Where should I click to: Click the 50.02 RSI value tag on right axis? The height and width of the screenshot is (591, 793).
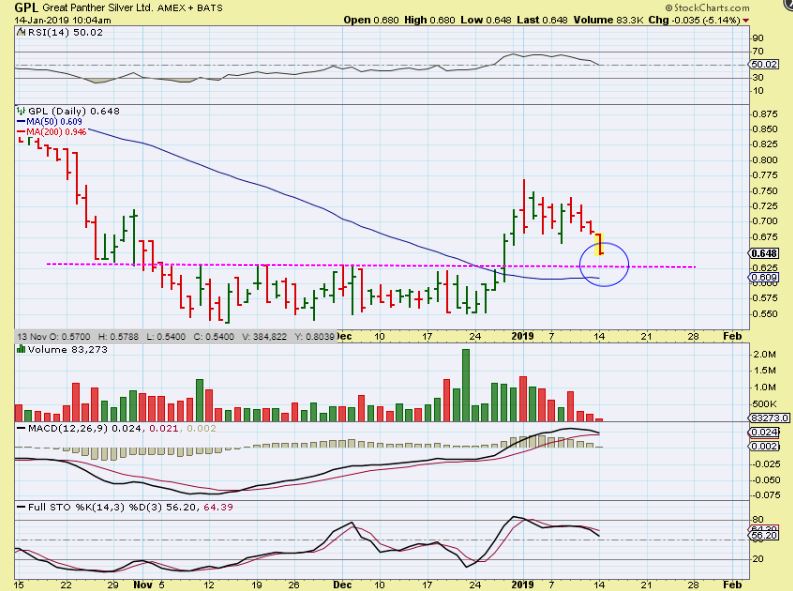pyautogui.click(x=764, y=64)
